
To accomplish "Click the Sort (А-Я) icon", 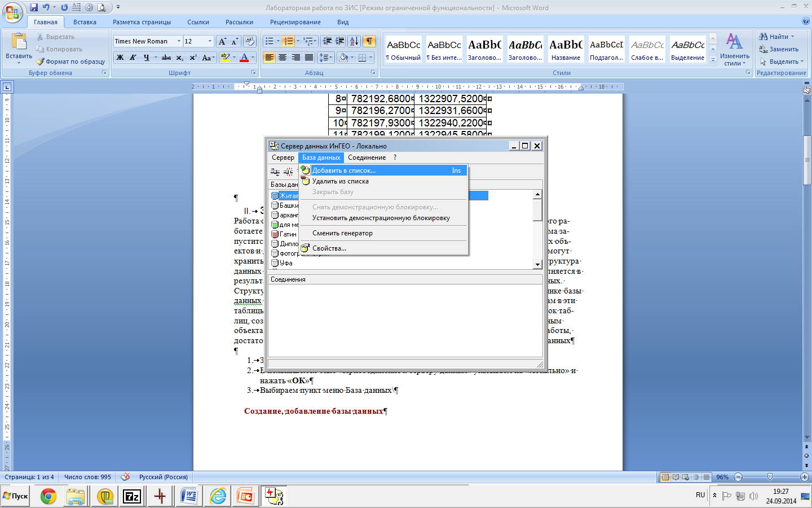I will coord(354,41).
